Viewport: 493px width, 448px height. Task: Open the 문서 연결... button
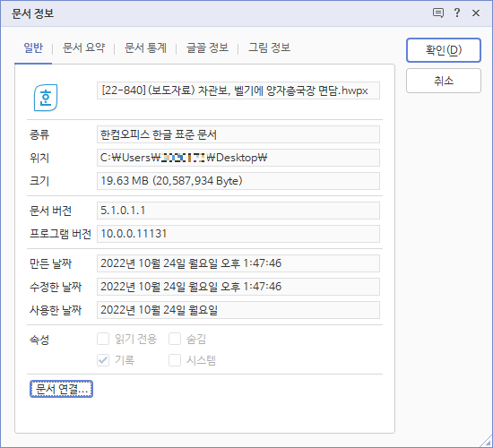tap(61, 389)
